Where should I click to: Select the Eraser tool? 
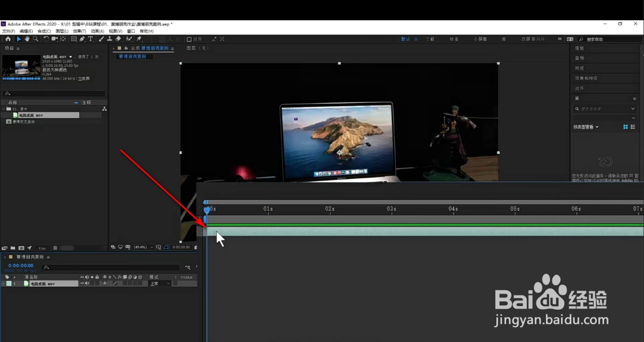(118, 39)
